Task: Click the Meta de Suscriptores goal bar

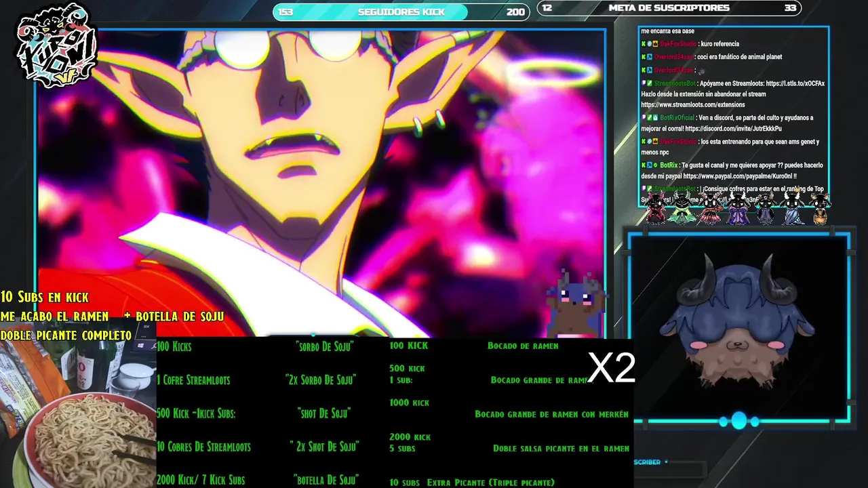Action: click(x=669, y=8)
